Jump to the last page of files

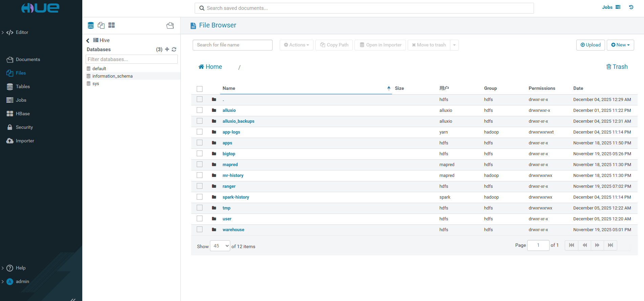coord(610,245)
